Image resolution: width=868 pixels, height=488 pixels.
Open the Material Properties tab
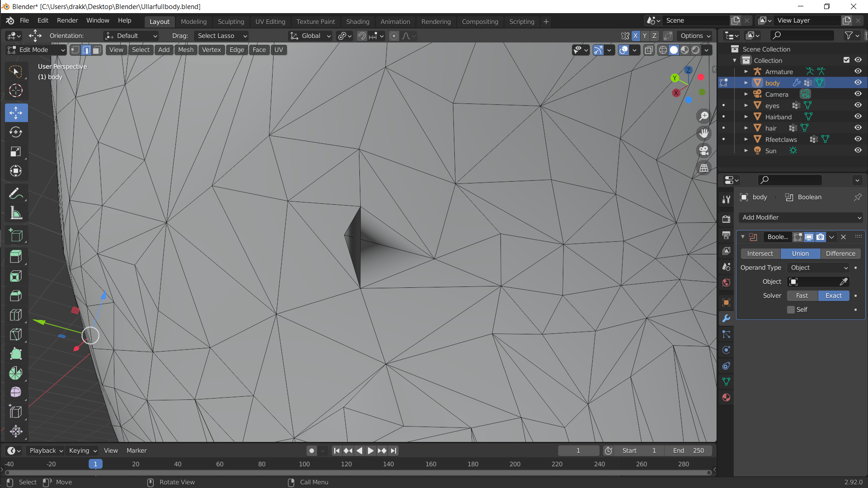tap(726, 398)
